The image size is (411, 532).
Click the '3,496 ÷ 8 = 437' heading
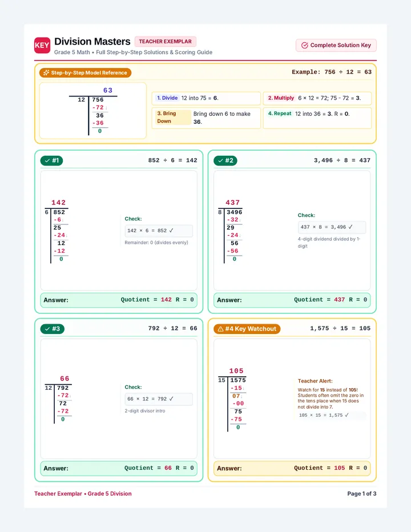pyautogui.click(x=342, y=160)
